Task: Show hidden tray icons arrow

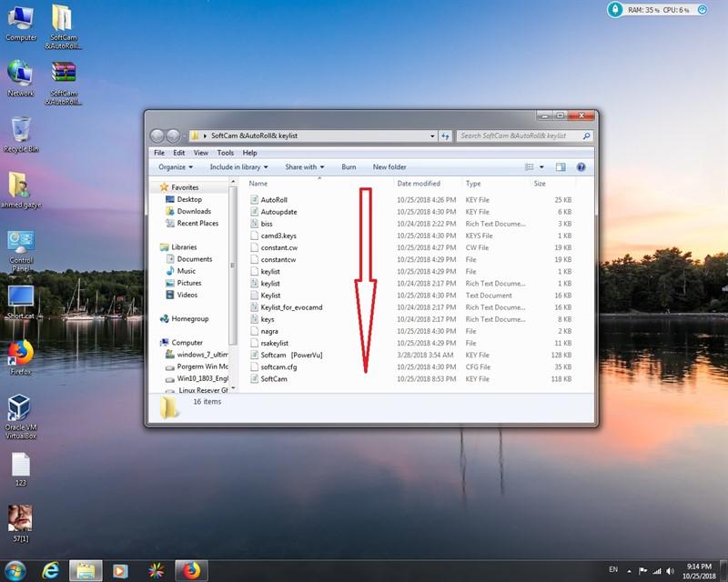Action: pos(629,571)
